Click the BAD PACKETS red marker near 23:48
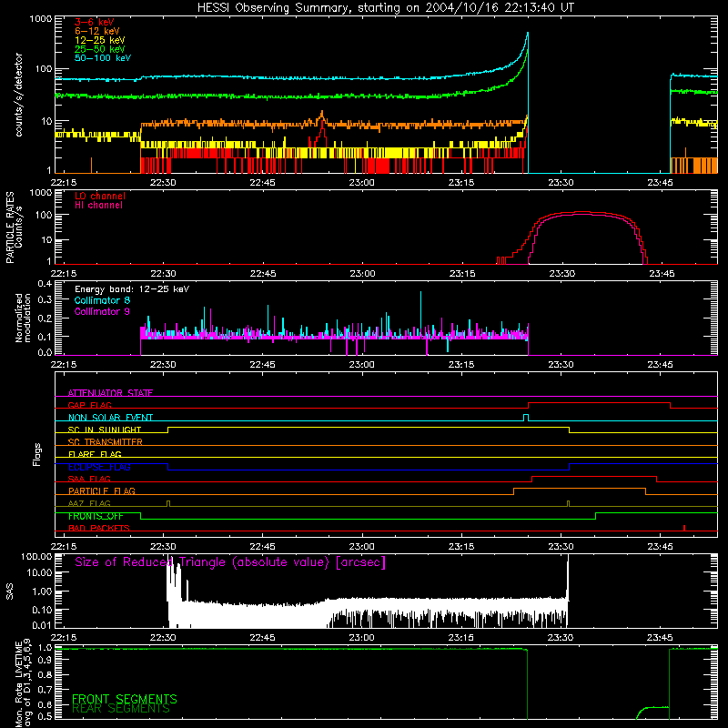The image size is (728, 728). [x=684, y=528]
